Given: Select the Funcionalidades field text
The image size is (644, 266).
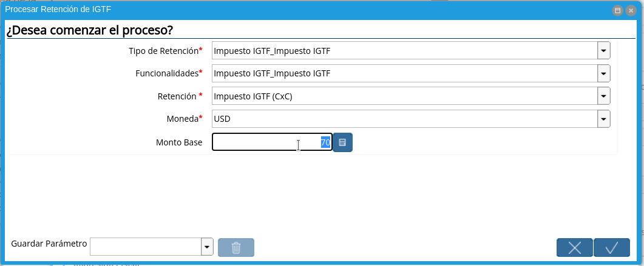Looking at the screenshot, I should coord(404,74).
